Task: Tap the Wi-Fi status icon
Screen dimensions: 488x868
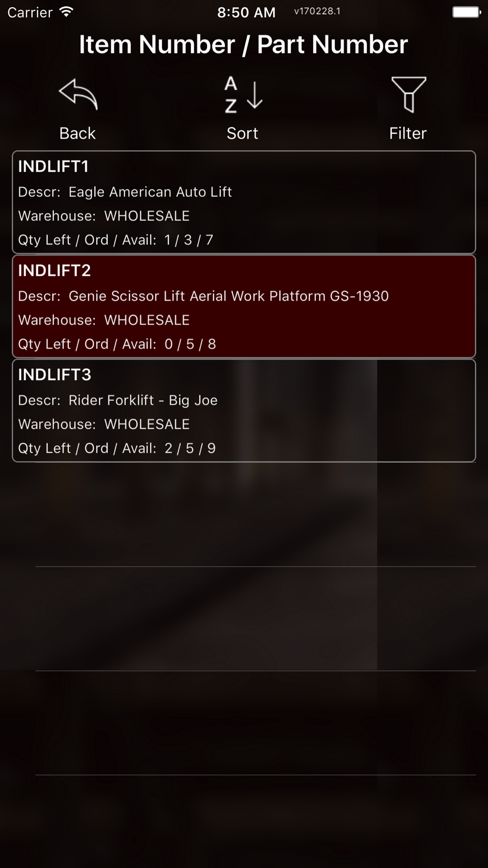Action: click(x=66, y=12)
